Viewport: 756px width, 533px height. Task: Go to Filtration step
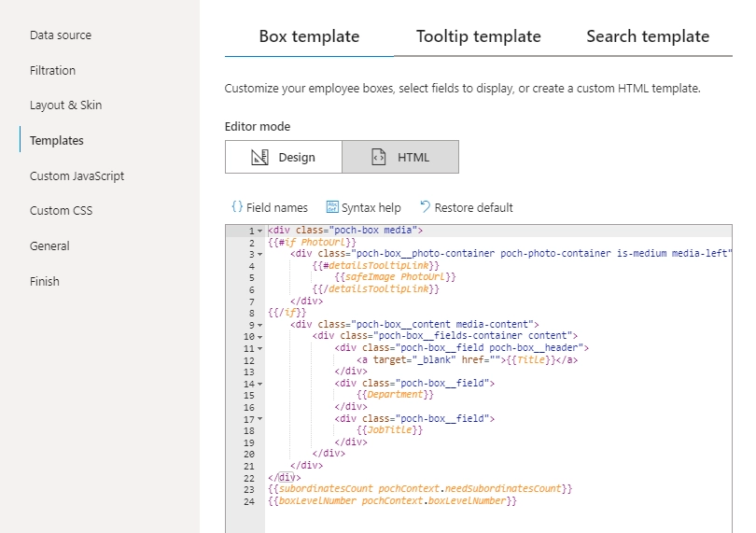52,70
